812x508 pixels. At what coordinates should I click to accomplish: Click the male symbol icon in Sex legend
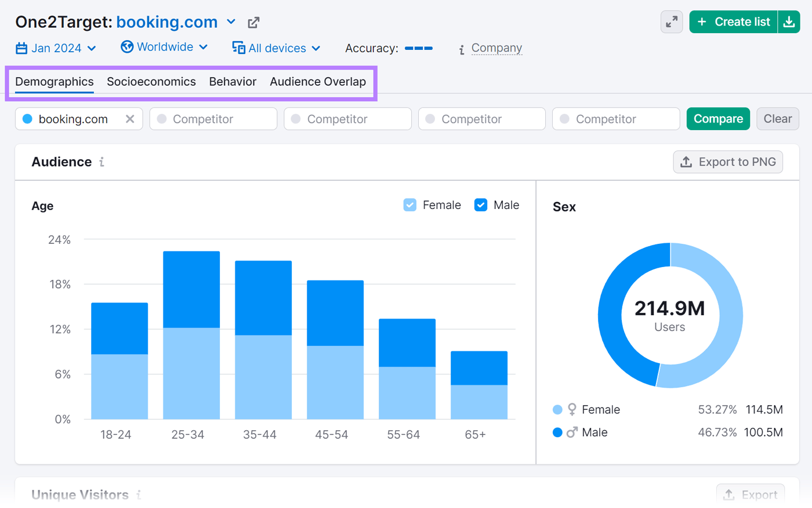click(572, 433)
